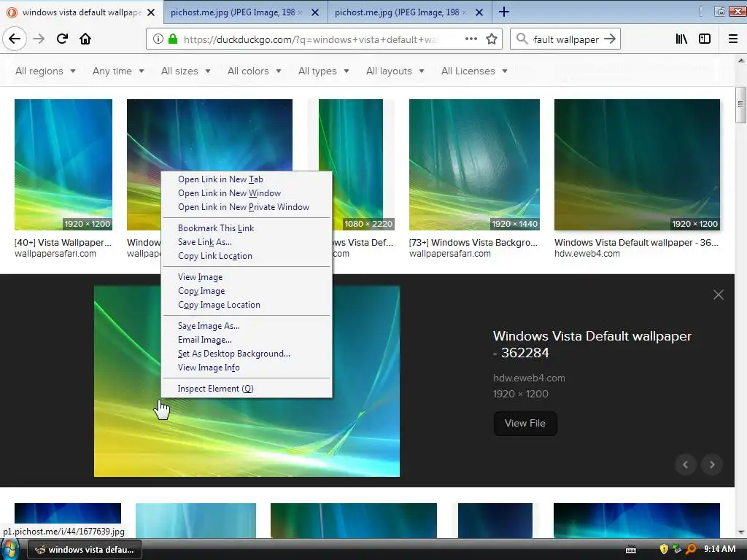Open the 1920 × 1440 wallpaper thumbnail
Image resolution: width=747 pixels, height=560 pixels.
(474, 165)
